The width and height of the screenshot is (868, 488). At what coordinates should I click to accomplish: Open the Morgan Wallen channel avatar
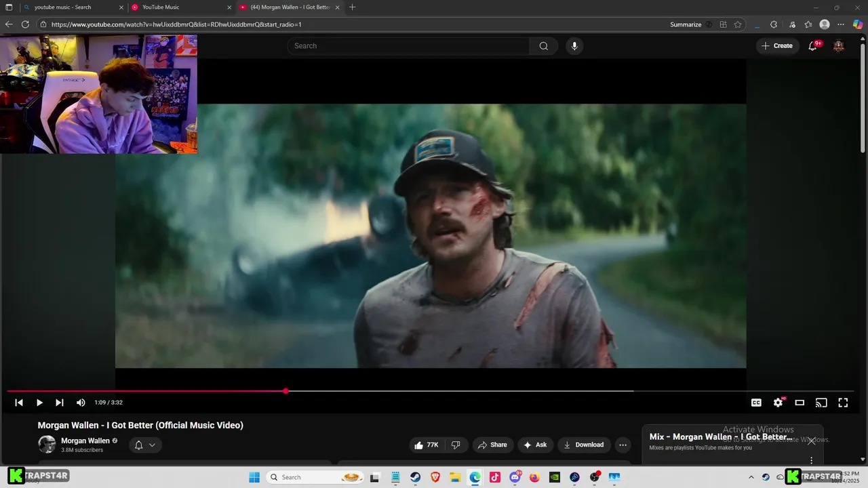(47, 445)
